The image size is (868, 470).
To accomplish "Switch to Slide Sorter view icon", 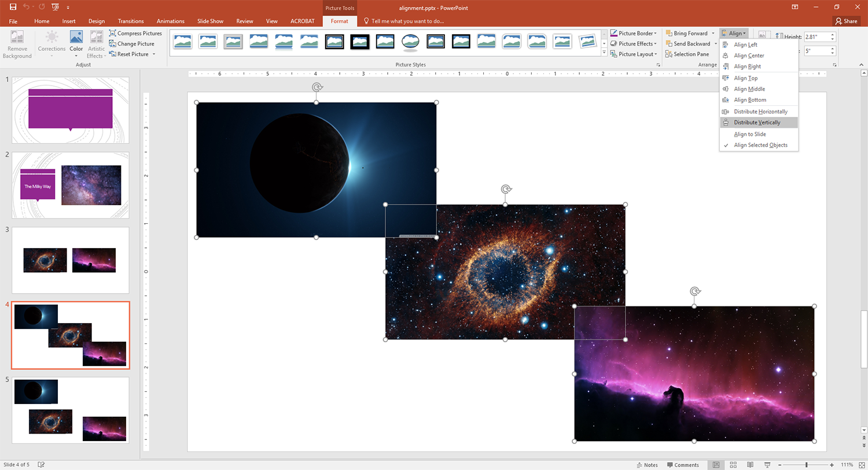I will tap(733, 465).
